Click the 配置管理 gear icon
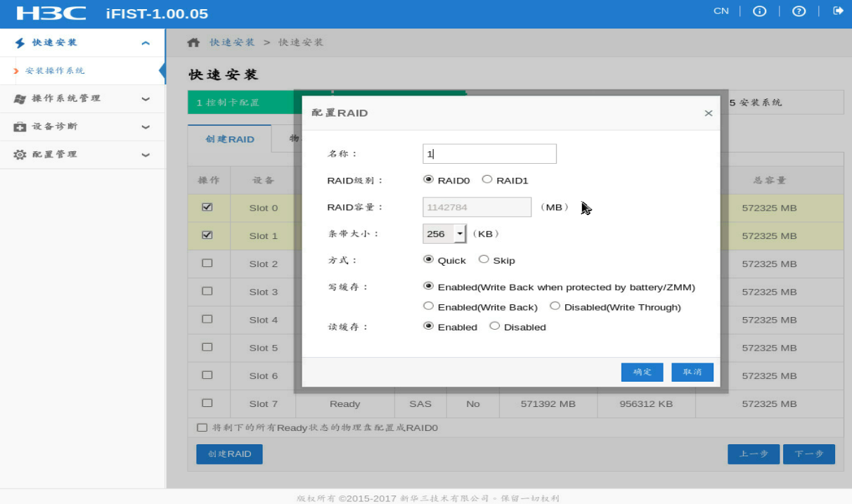852x504 pixels. [20, 155]
